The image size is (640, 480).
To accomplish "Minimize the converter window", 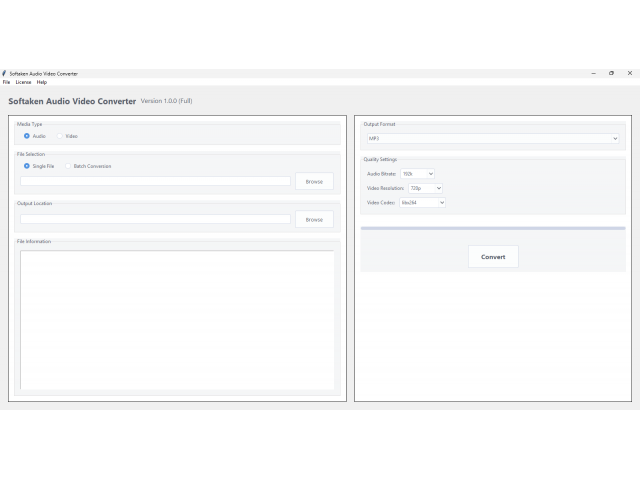I will pyautogui.click(x=593, y=73).
